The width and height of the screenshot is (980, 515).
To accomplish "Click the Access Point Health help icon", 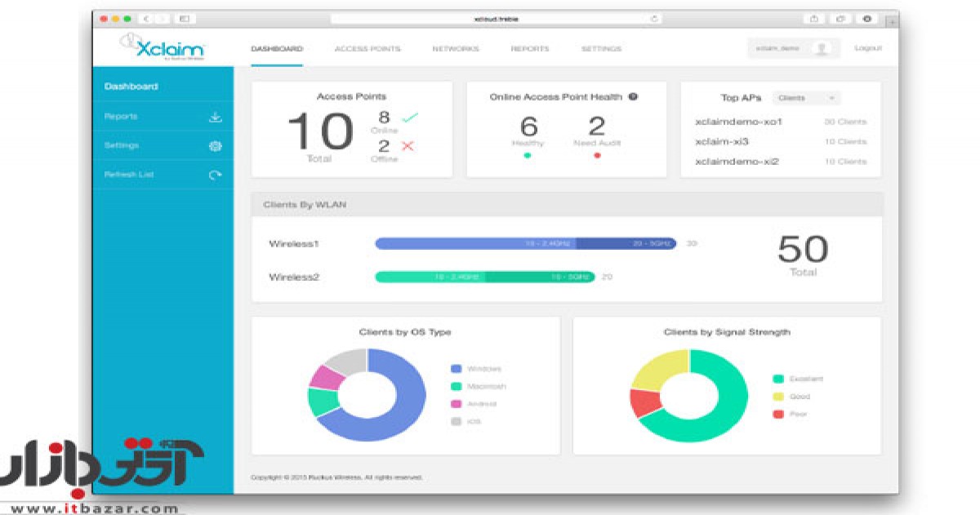I will (633, 96).
